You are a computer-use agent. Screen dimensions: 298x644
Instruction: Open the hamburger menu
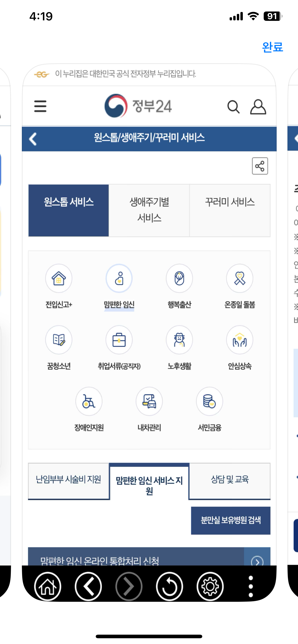[x=40, y=106]
